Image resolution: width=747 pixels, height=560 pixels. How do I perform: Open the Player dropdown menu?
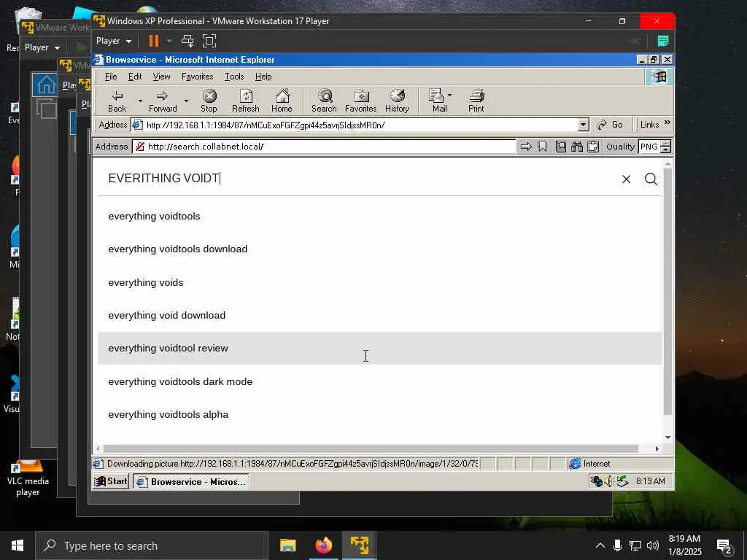113,41
